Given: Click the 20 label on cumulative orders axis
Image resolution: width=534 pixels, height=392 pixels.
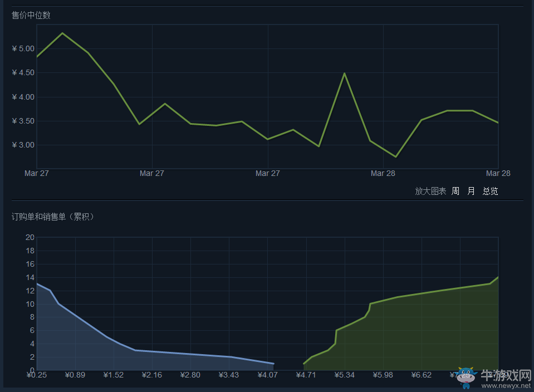Looking at the screenshot, I should pos(30,238).
